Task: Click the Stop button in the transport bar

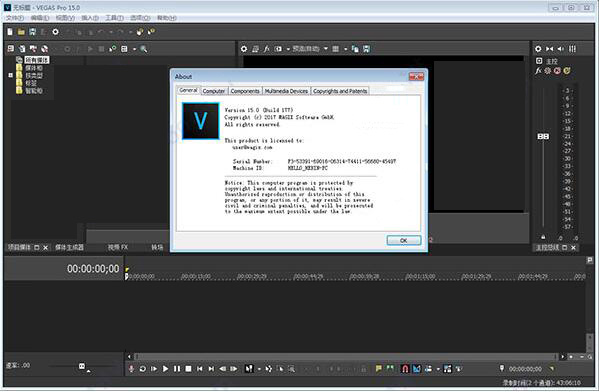Action: tap(188, 369)
